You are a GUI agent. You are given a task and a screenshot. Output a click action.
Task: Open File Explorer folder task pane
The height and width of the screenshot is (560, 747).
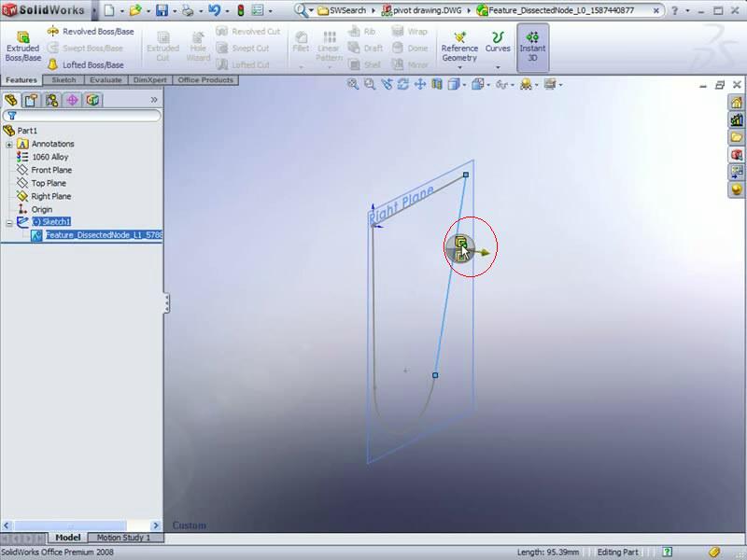point(737,137)
